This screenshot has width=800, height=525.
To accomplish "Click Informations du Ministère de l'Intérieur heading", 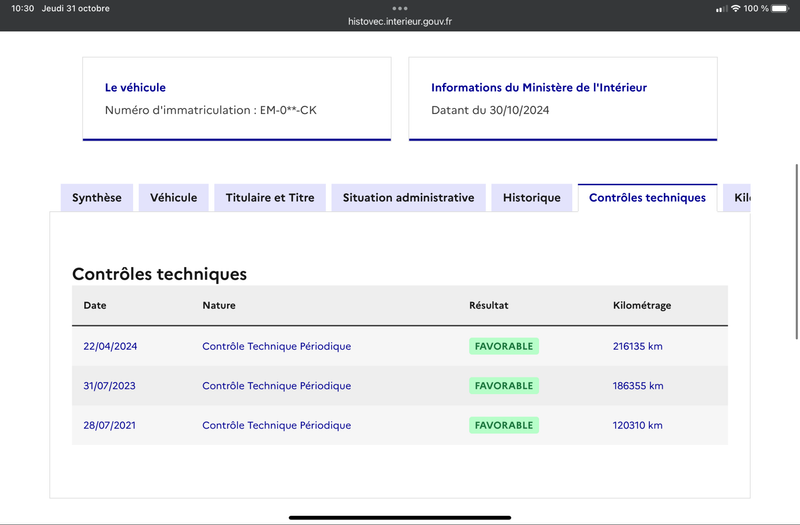I will click(x=539, y=87).
